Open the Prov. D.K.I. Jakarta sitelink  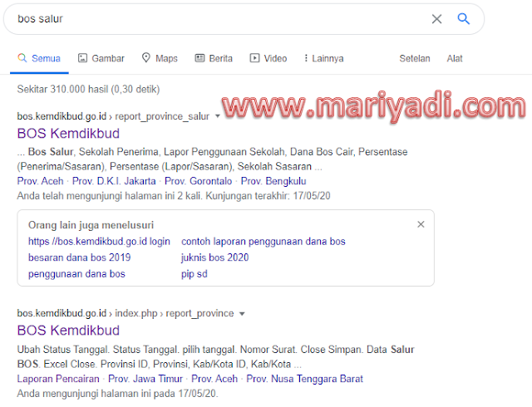[x=114, y=181]
